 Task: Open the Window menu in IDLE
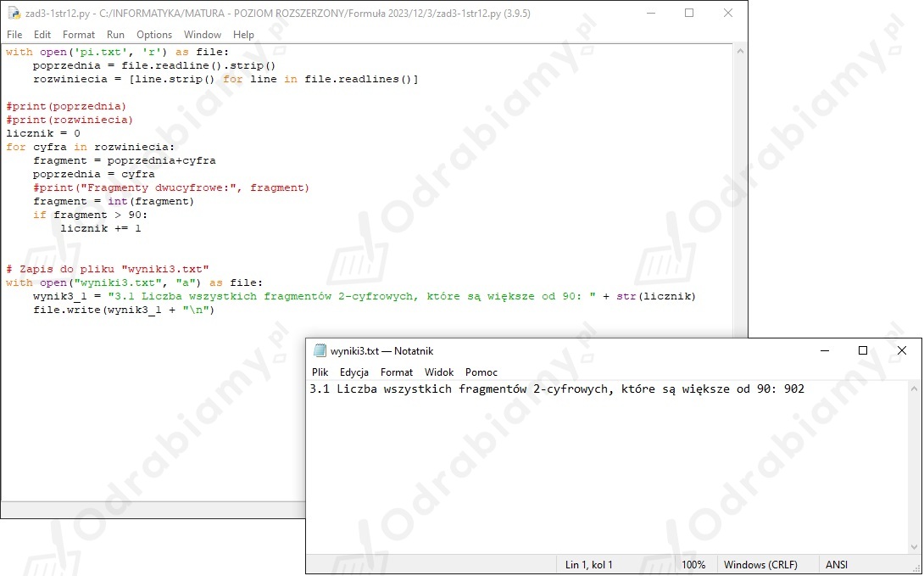203,35
